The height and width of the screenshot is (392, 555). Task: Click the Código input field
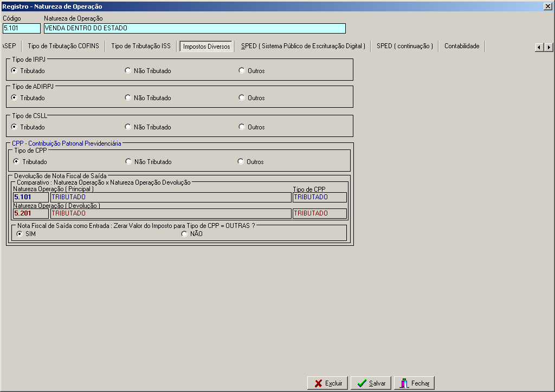[22, 28]
